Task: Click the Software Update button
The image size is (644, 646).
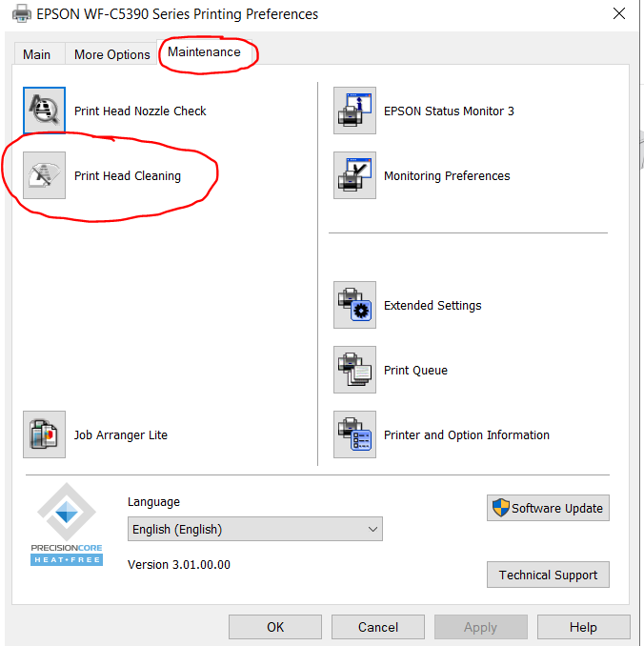Action: [548, 508]
